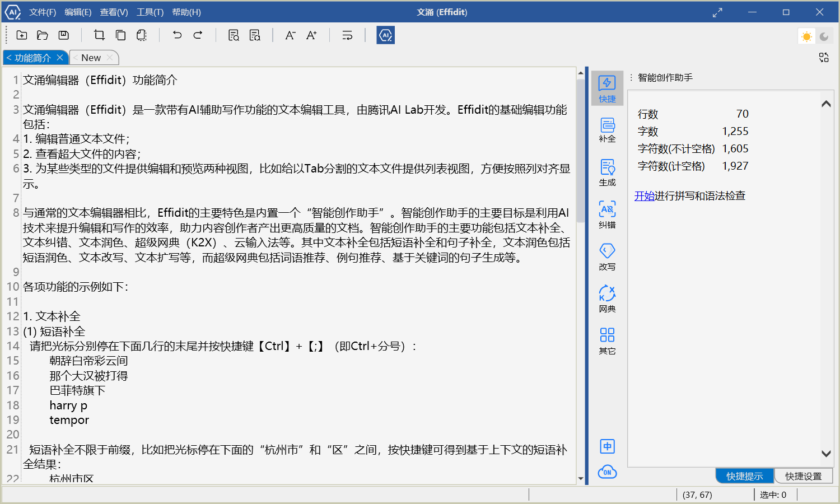Switch to the New document tab
Viewport: 840px width, 504px height.
click(91, 58)
